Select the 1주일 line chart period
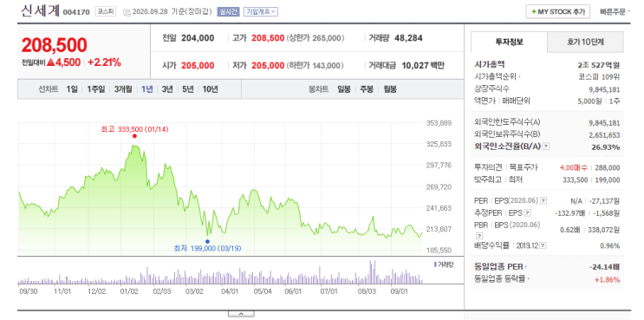The width and height of the screenshot is (644, 320). pyautogui.click(x=96, y=89)
